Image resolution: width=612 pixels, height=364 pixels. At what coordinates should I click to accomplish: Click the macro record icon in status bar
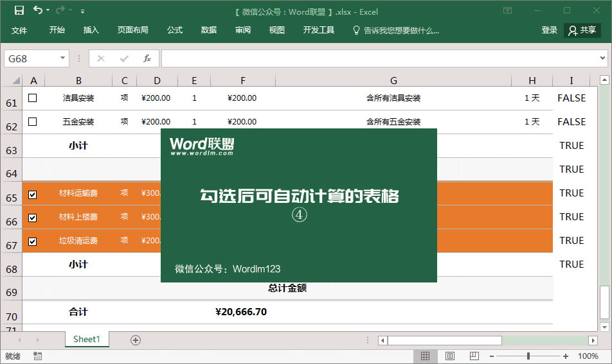(x=37, y=356)
